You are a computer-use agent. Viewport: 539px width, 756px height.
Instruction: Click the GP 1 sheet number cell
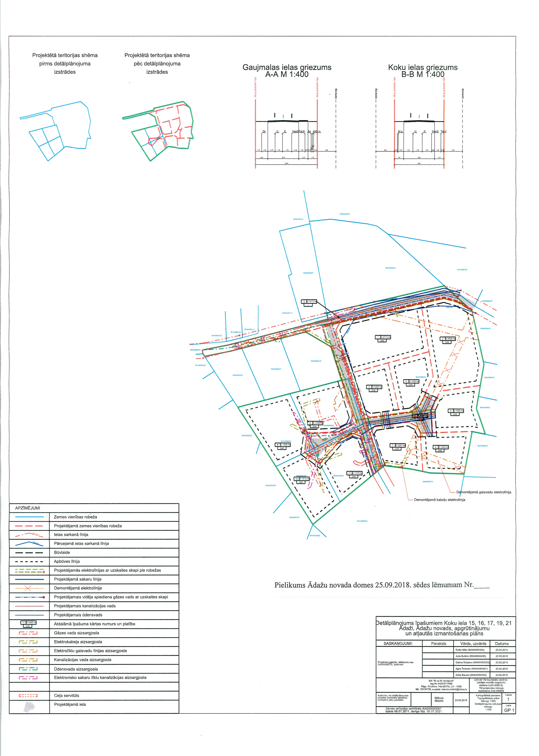pos(509,710)
